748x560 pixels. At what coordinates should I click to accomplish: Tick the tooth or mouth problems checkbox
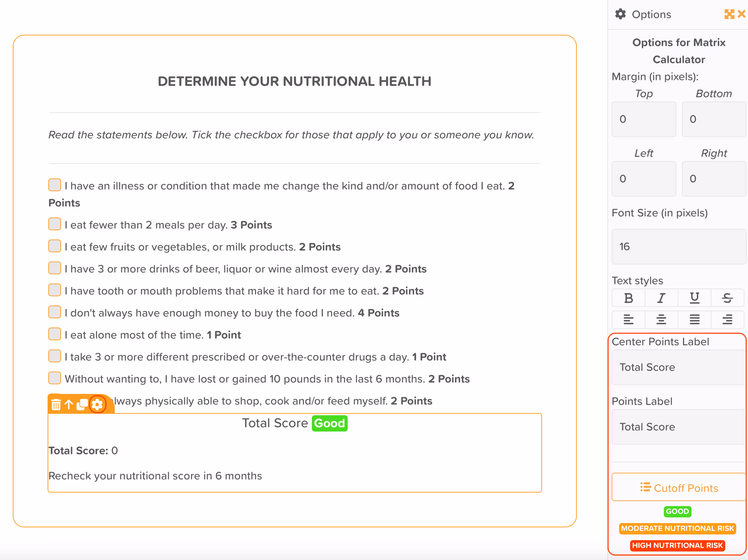(55, 290)
